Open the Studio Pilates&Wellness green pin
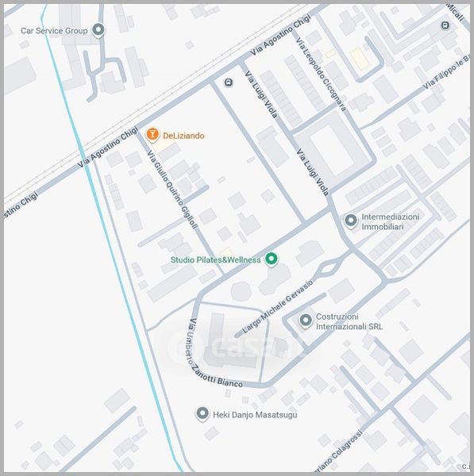474x476 pixels. (272, 259)
